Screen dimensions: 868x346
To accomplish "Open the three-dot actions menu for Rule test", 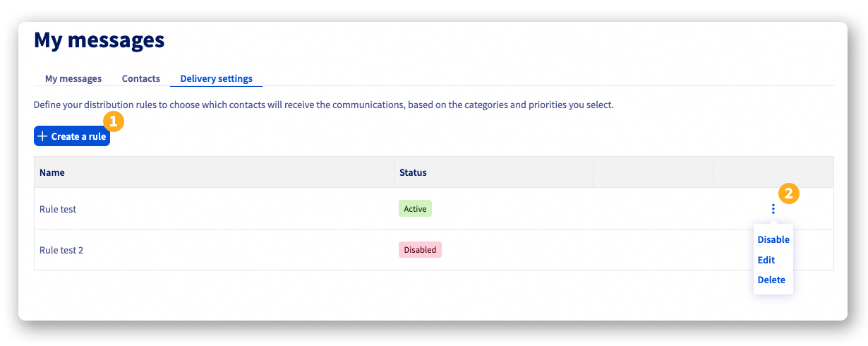I will tap(773, 209).
